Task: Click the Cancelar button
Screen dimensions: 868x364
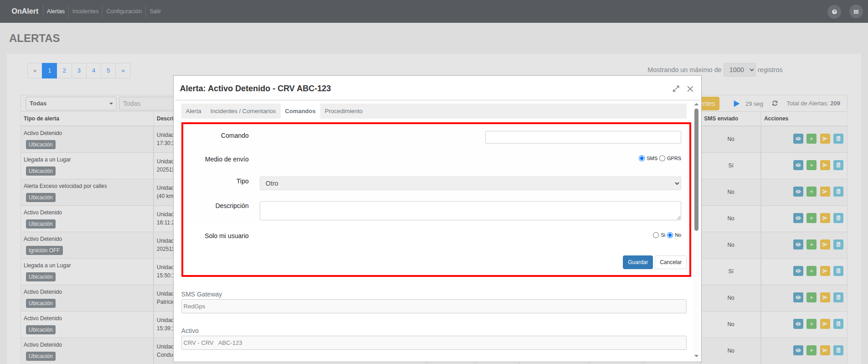Action: (671, 262)
